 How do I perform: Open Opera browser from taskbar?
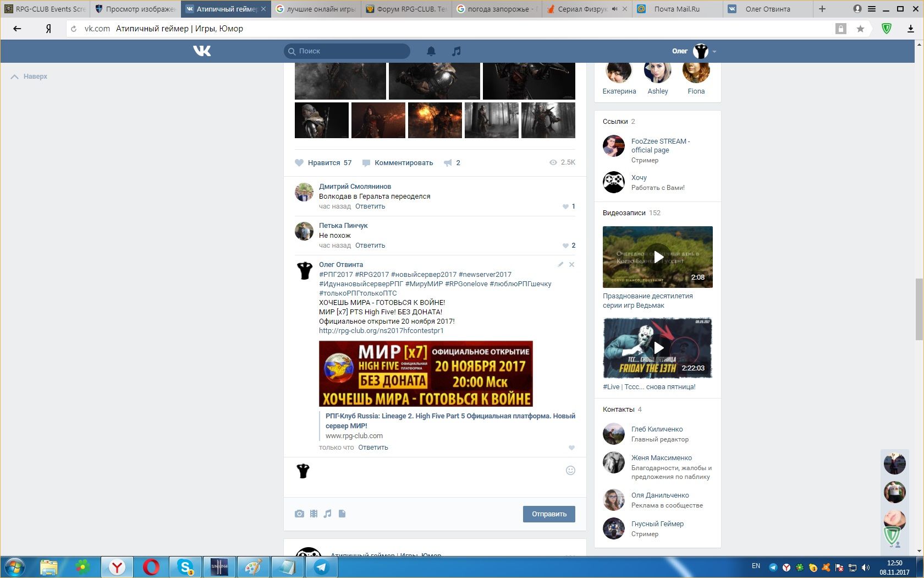coord(151,567)
